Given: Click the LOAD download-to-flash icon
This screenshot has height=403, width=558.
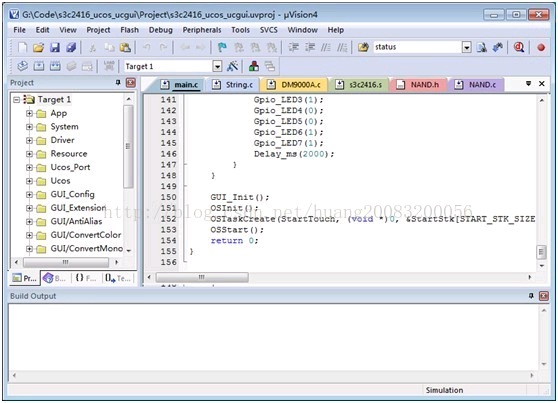Looking at the screenshot, I should tap(109, 66).
